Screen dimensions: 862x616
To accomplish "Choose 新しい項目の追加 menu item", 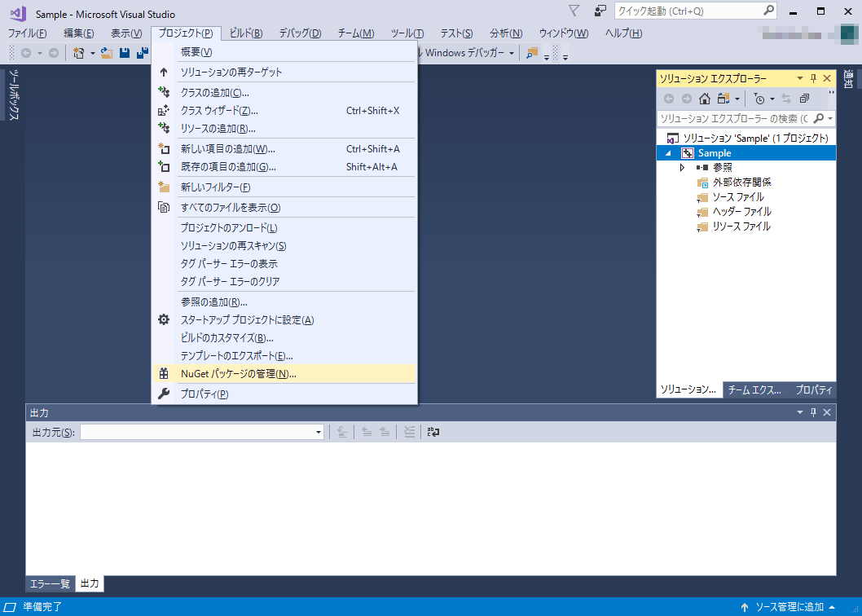I will point(284,149).
